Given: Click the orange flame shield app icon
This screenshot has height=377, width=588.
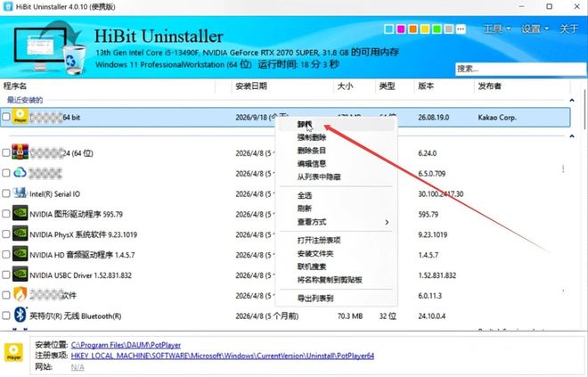Looking at the screenshot, I should pos(20,294).
